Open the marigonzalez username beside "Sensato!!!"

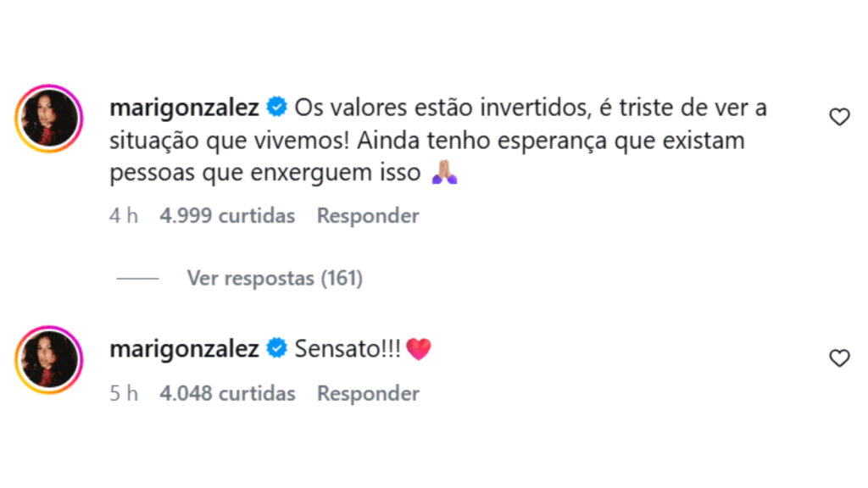pos(185,348)
